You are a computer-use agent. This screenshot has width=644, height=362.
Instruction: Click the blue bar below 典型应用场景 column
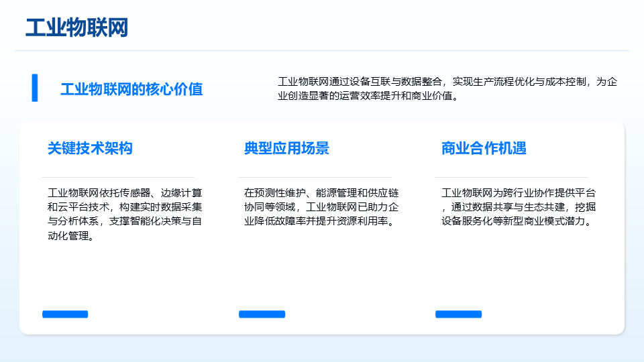[262, 314]
